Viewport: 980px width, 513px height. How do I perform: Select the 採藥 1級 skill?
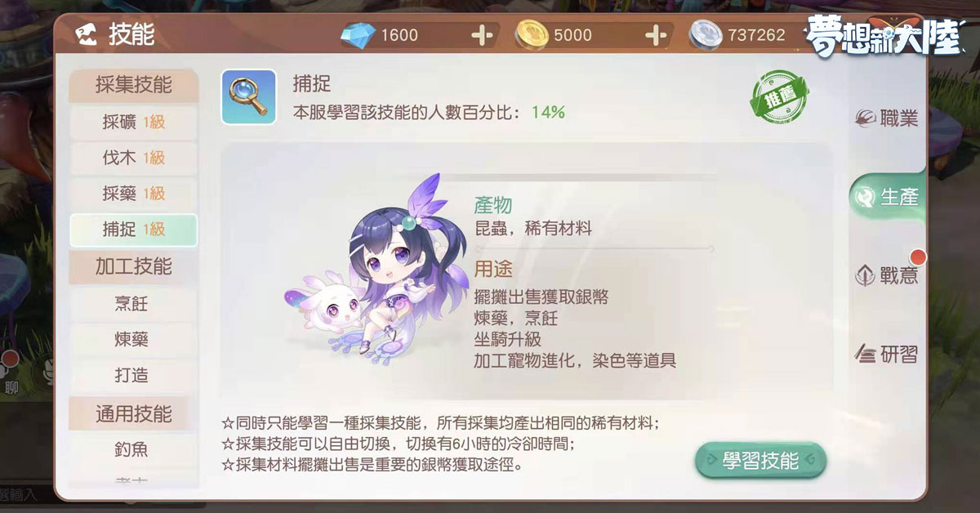coord(134,194)
